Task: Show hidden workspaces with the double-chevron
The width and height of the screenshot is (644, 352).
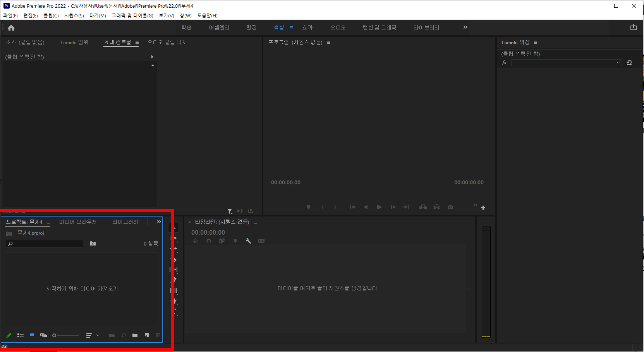Action: pos(465,27)
